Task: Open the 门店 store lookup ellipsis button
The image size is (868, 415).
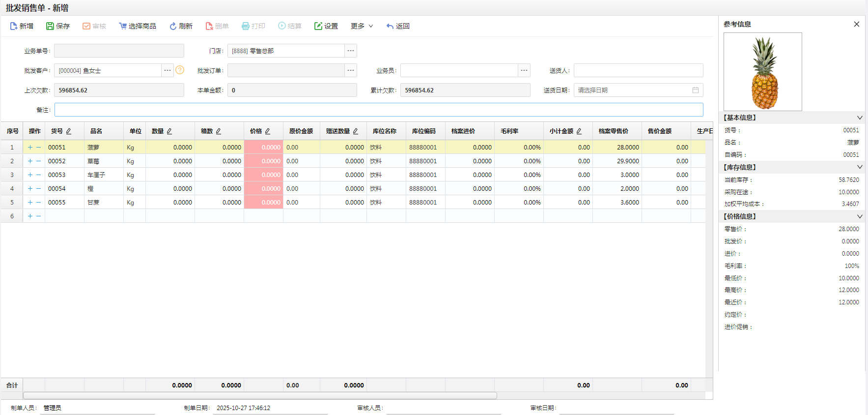Action: [x=350, y=51]
